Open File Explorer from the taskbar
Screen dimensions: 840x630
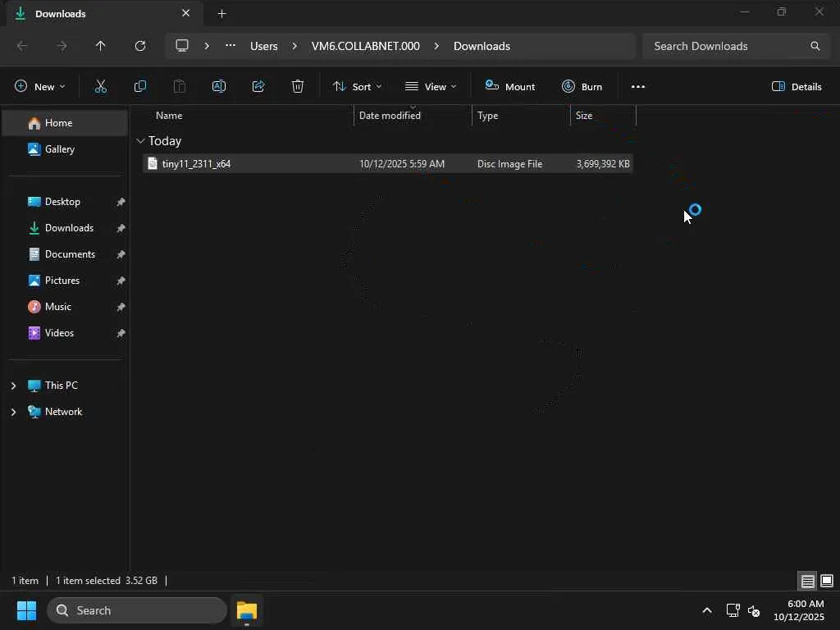(247, 610)
